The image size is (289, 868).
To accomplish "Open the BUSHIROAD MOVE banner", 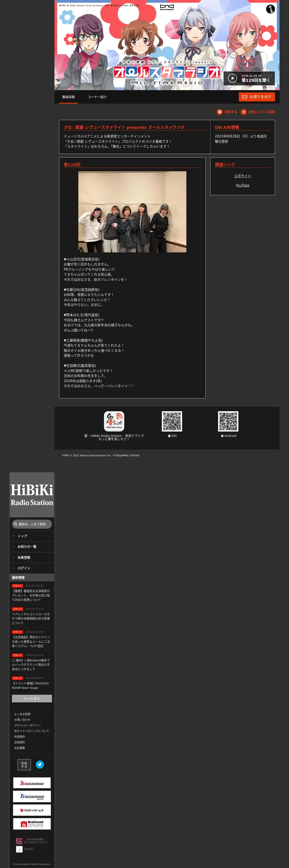I will (32, 797).
